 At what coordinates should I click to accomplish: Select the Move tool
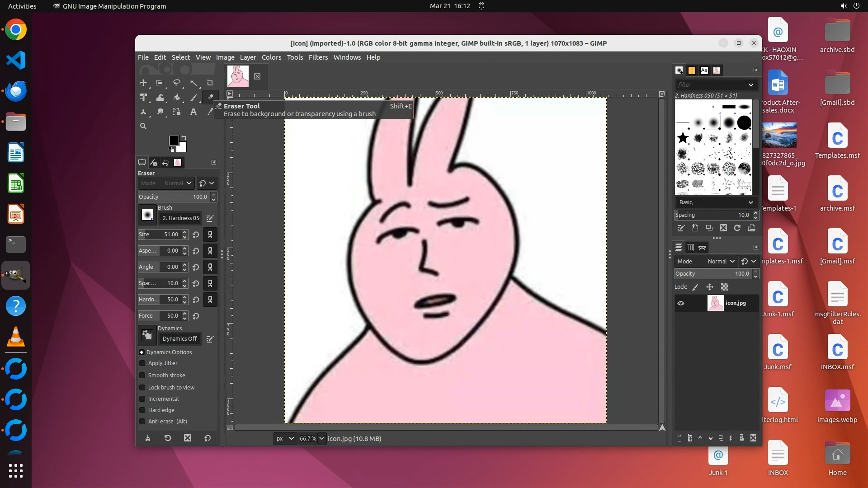coord(143,83)
